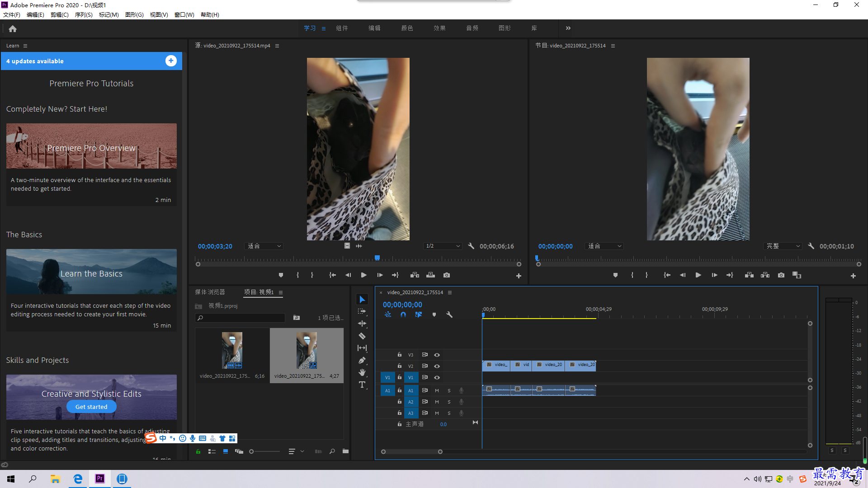Select the Ripple Edit tool
Screen dimensions: 868x488
click(362, 324)
